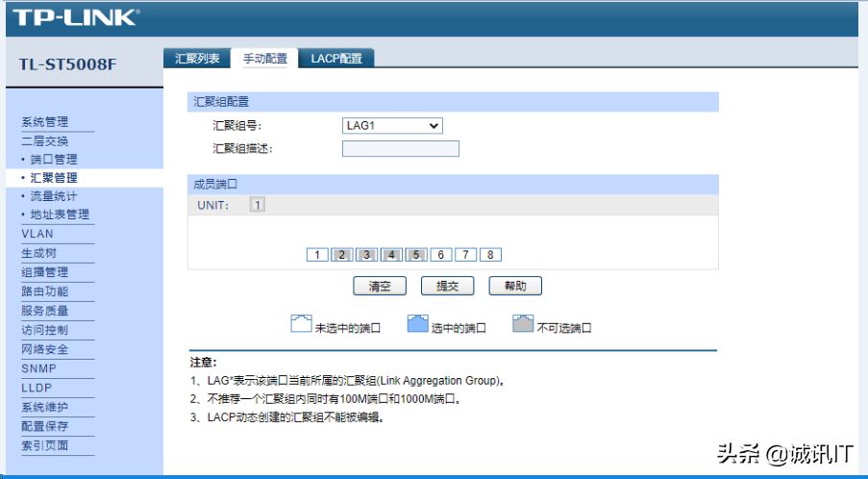868x479 pixels.
Task: Open 端口管理 in the sidebar
Action: 54,160
